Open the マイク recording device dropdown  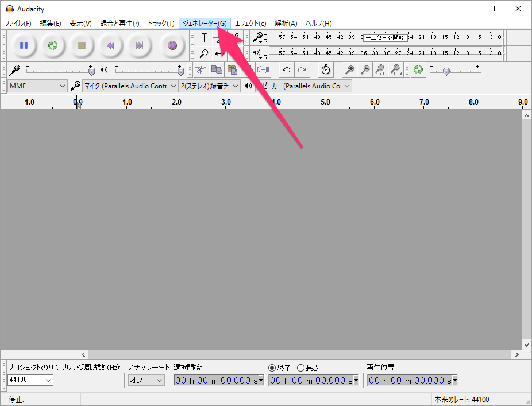[130, 86]
